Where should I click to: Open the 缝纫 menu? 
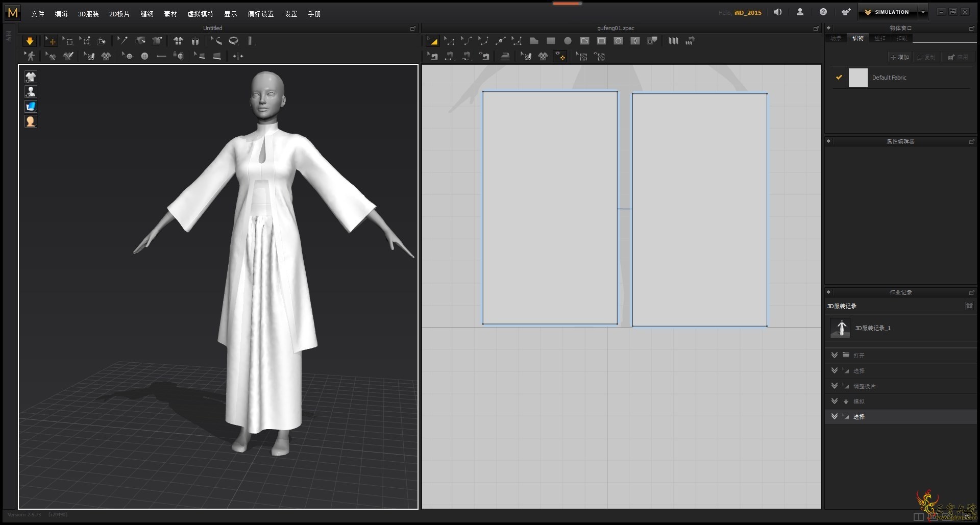click(x=147, y=14)
